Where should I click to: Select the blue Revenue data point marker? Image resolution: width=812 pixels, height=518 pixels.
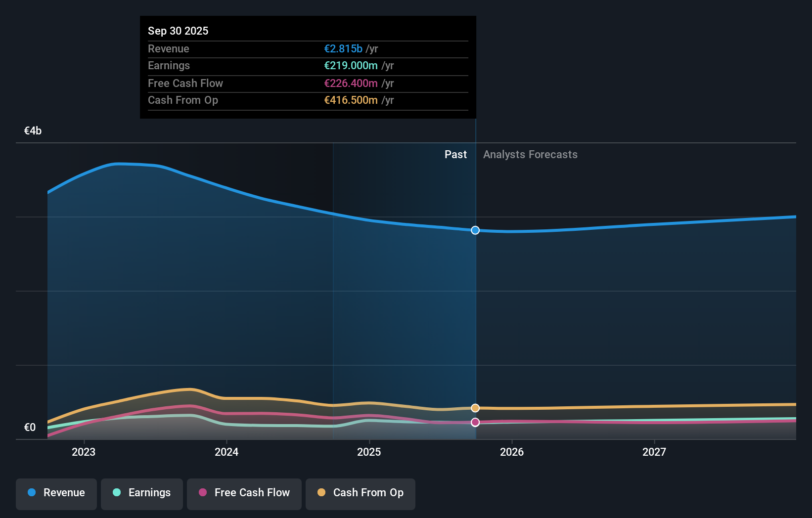click(475, 230)
